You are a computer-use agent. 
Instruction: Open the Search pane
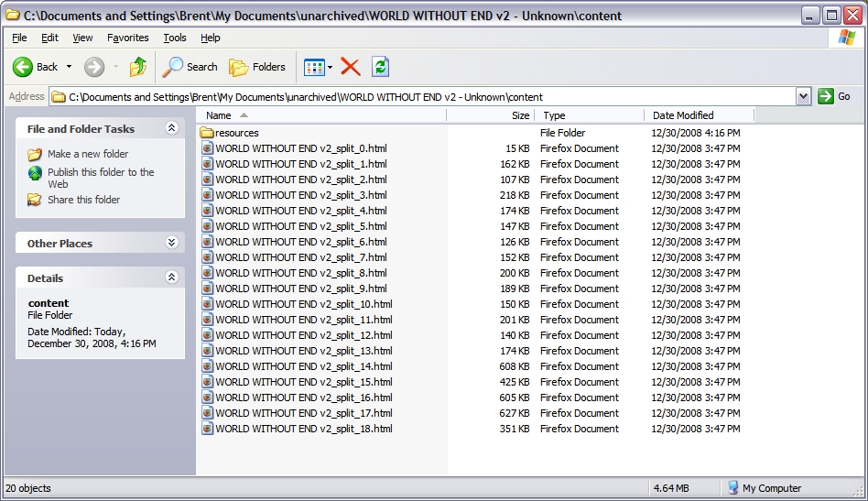click(190, 67)
